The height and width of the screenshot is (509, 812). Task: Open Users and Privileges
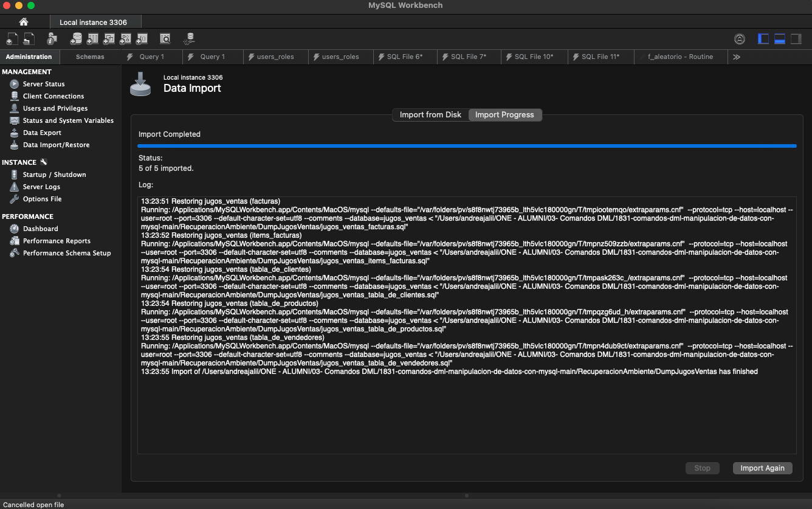pyautogui.click(x=55, y=108)
